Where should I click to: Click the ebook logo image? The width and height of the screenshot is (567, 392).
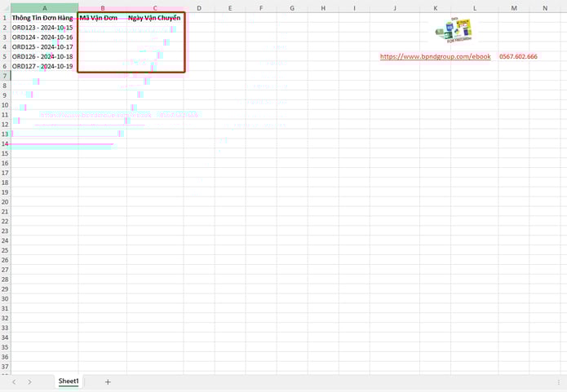(x=454, y=30)
